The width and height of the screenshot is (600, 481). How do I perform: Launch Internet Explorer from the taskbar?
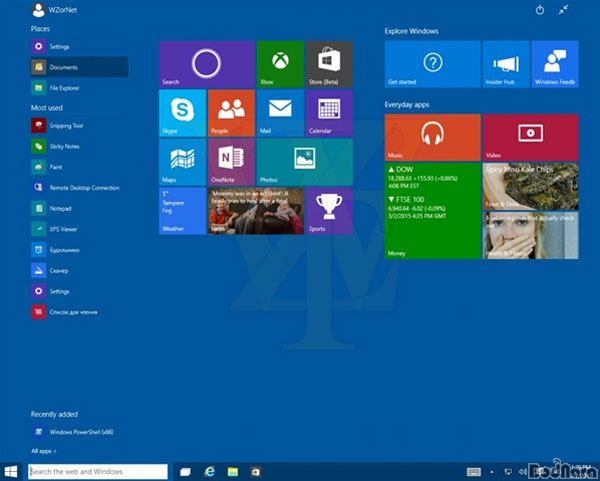pyautogui.click(x=209, y=472)
